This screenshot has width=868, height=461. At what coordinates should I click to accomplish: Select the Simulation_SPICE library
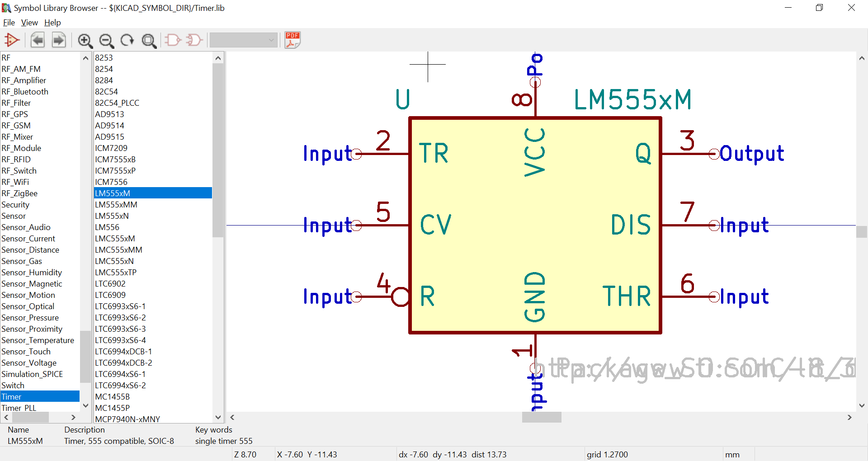(40, 374)
